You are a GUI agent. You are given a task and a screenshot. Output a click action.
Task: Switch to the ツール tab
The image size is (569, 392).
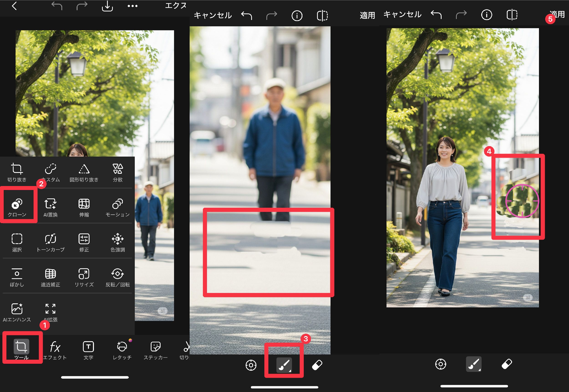(x=21, y=349)
